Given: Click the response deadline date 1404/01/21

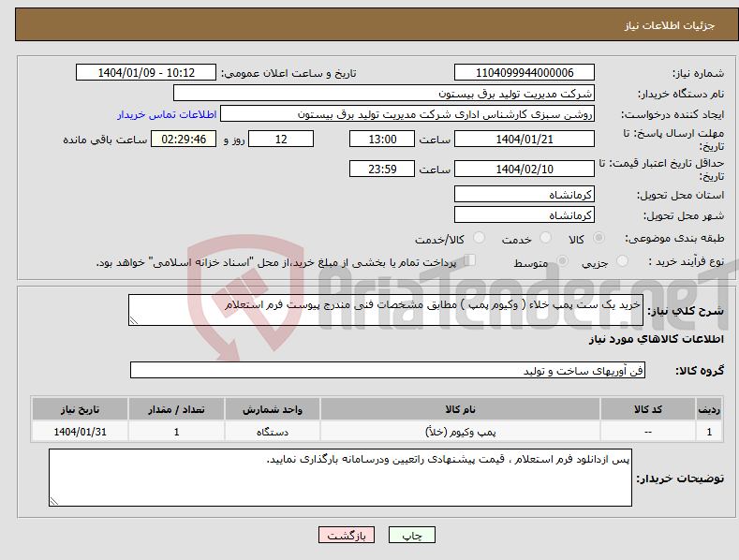Looking at the screenshot, I should [x=525, y=139].
